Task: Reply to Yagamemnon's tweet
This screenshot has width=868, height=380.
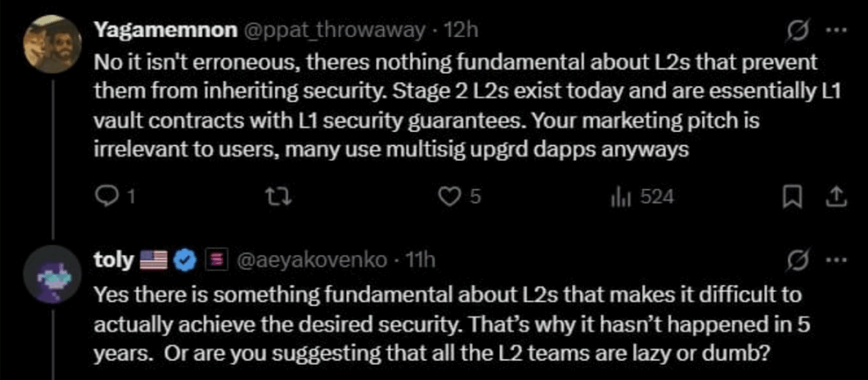Action: (106, 197)
